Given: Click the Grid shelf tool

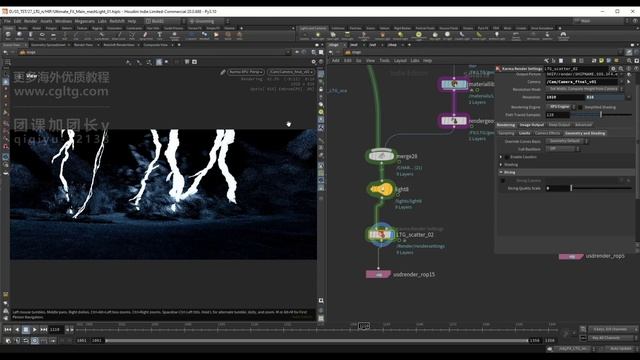Looking at the screenshot, I should tap(53, 37).
